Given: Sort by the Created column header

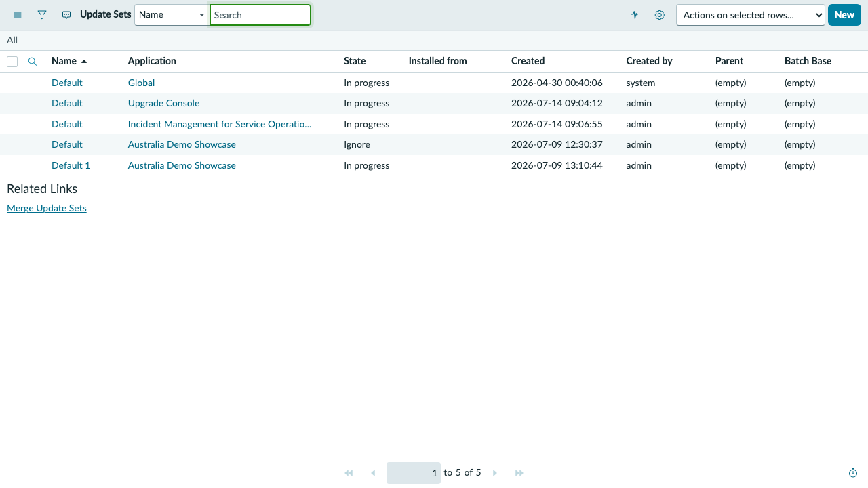Looking at the screenshot, I should tap(528, 61).
